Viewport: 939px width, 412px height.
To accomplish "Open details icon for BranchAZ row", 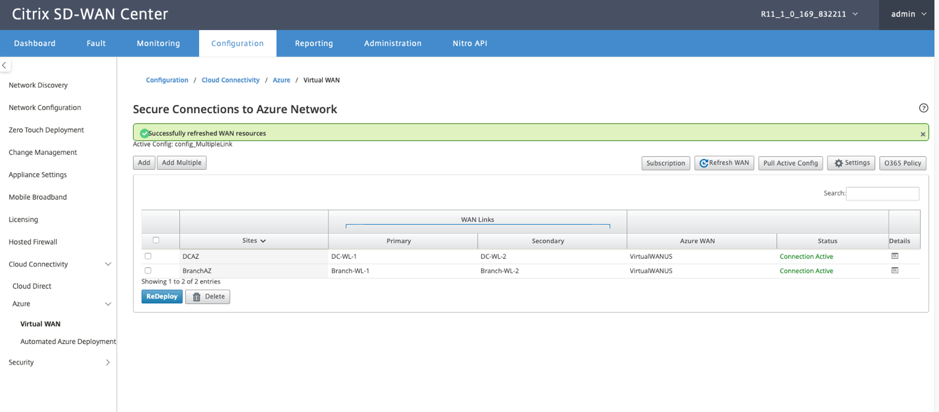I will tap(895, 270).
